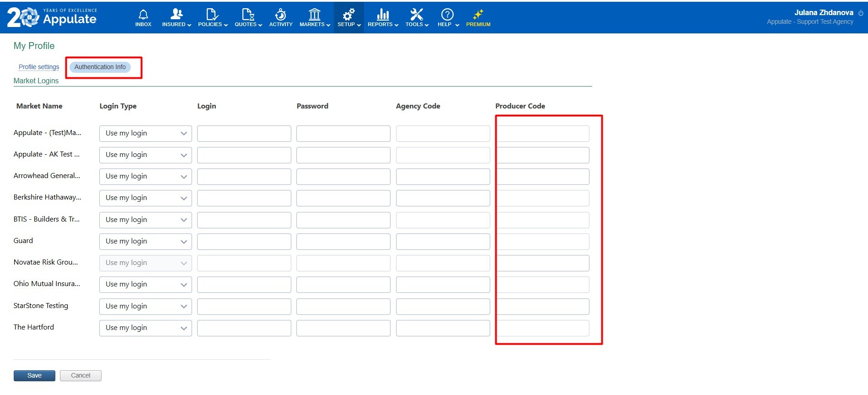Click the Markets building icon
This screenshot has width=868, height=395.
pos(314,15)
